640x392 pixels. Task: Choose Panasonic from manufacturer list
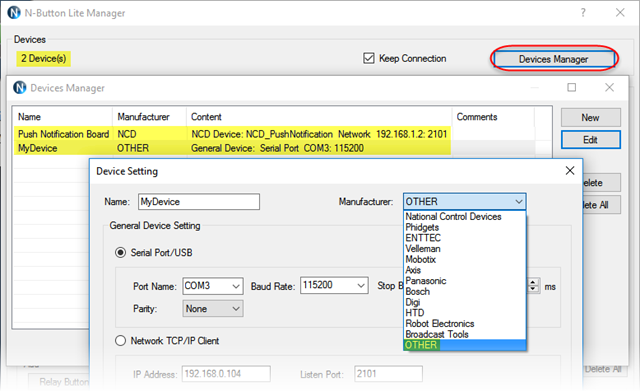point(464,281)
